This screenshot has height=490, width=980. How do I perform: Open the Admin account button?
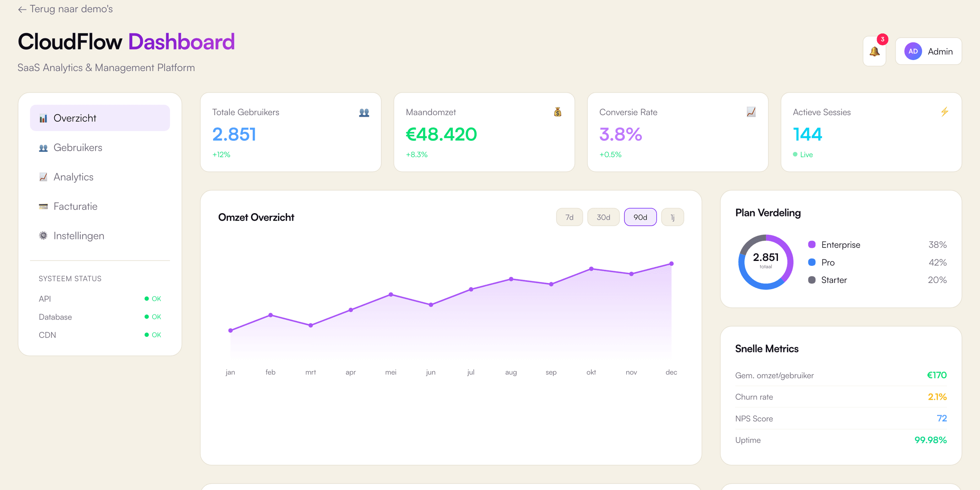click(x=929, y=51)
